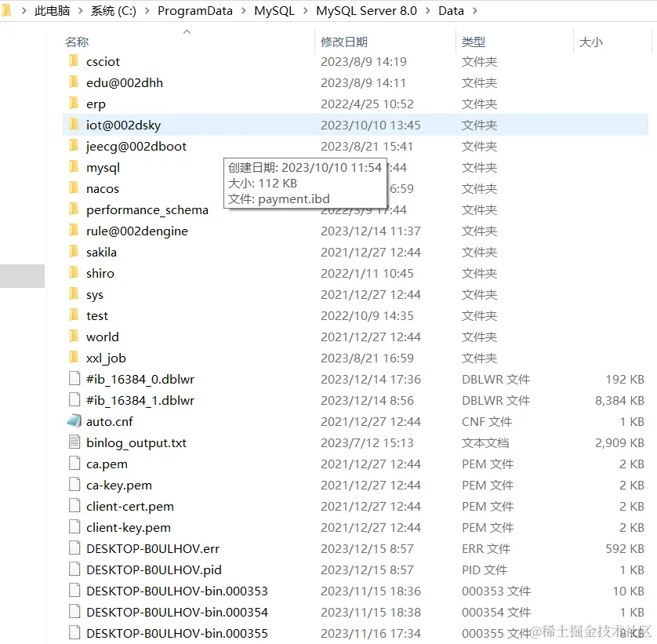This screenshot has width=657, height=644.
Task: Click the 文本文档 type cell
Action: click(x=485, y=442)
